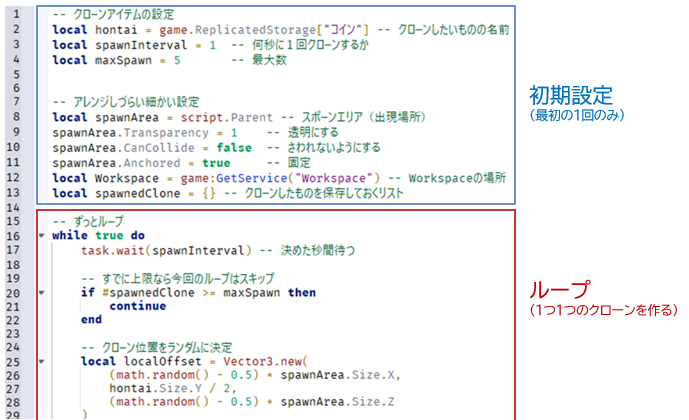Click line number 8 in gutter

pyautogui.click(x=16, y=117)
